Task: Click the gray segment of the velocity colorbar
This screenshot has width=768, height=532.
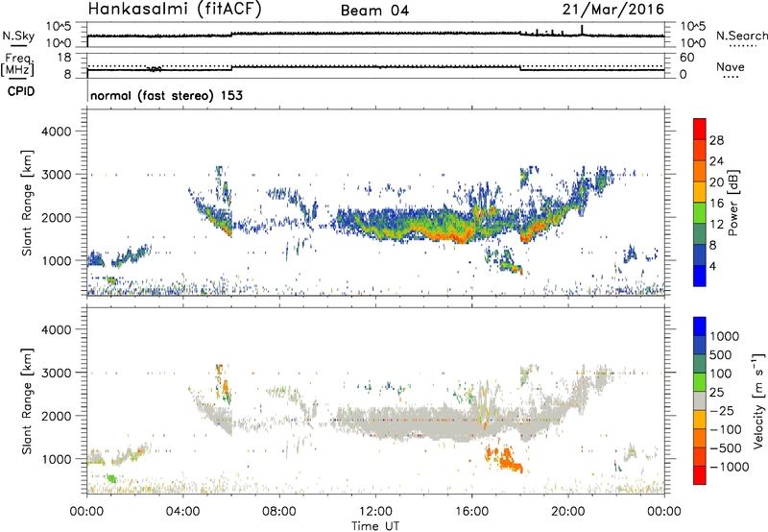Action: tap(700, 401)
